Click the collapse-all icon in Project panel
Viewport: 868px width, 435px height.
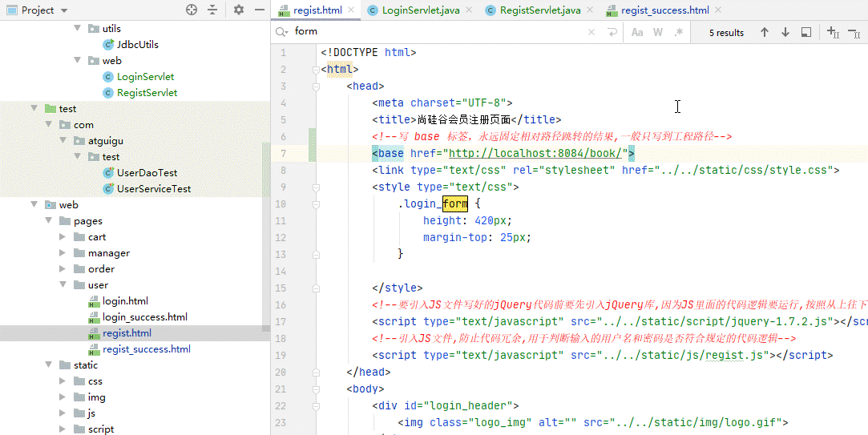point(212,10)
